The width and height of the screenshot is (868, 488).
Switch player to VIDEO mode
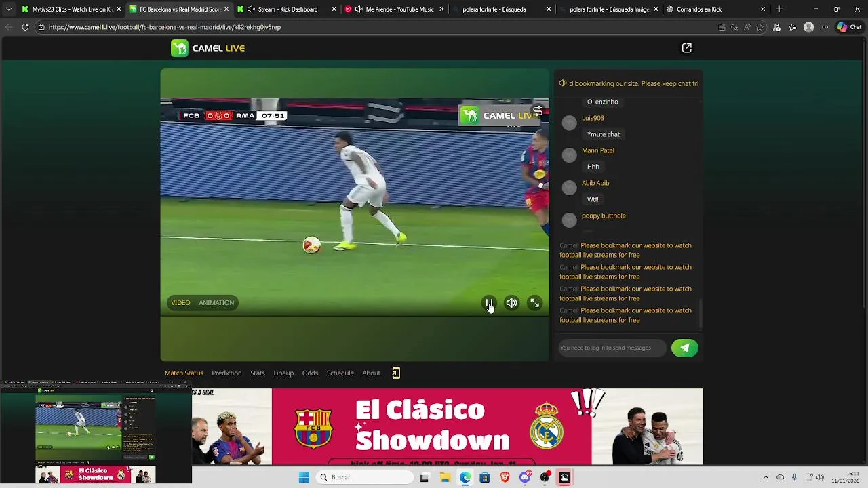pyautogui.click(x=180, y=303)
